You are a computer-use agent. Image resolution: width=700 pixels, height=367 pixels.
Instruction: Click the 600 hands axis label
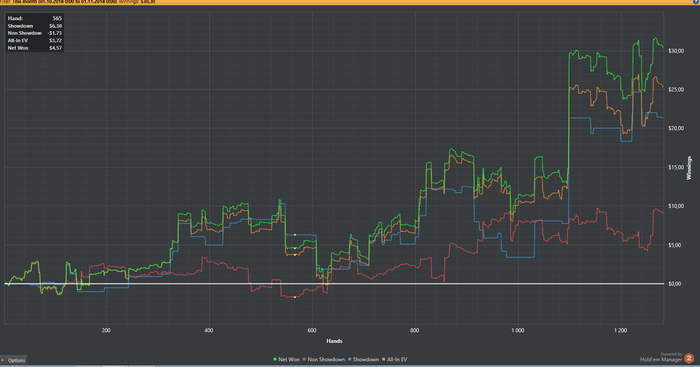pos(312,330)
